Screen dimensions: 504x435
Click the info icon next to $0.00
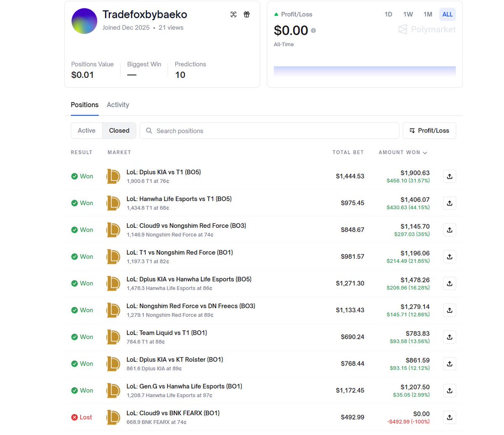coord(313,30)
